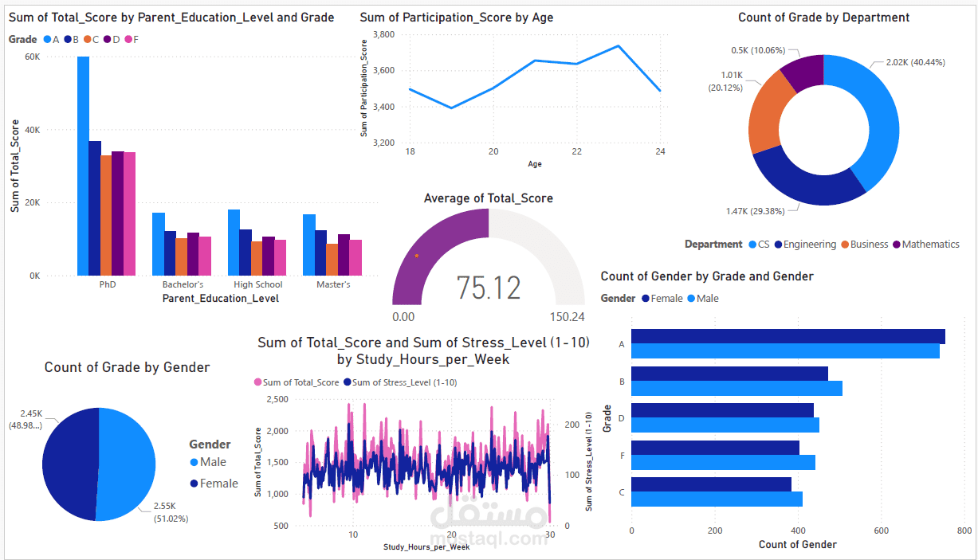Select Grade A legend marker in top-left chart
The height and width of the screenshot is (560, 978).
pos(47,39)
